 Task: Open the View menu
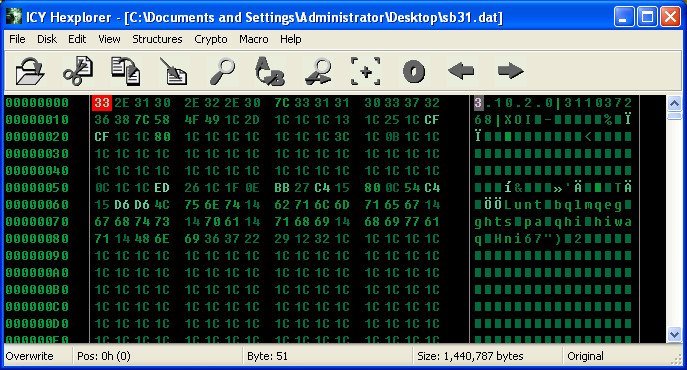pyautogui.click(x=109, y=39)
